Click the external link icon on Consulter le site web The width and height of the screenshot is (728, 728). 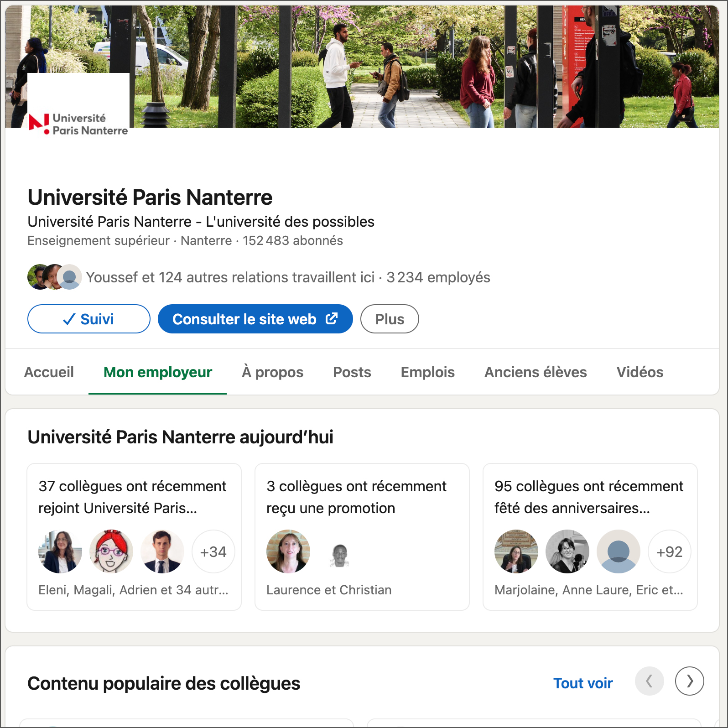click(332, 318)
